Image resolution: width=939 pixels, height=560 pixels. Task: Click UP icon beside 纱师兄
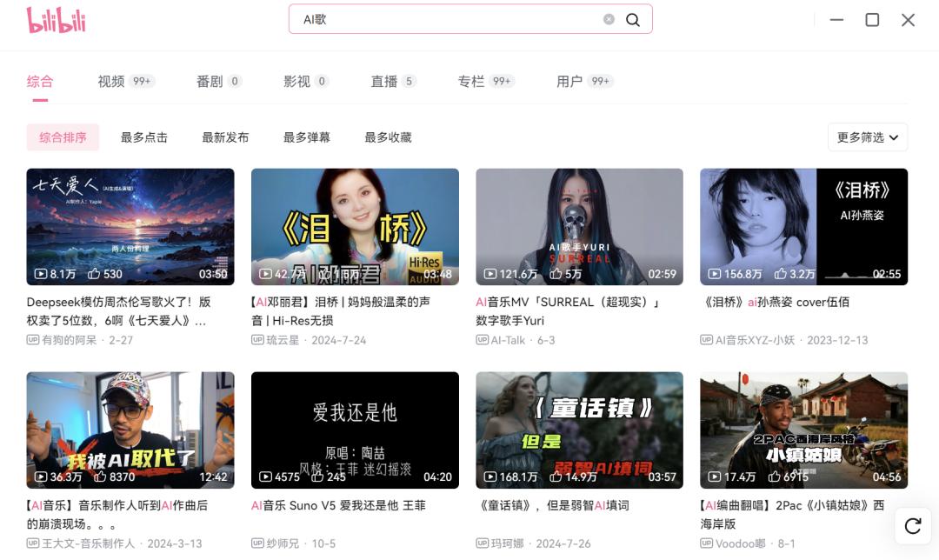point(257,543)
